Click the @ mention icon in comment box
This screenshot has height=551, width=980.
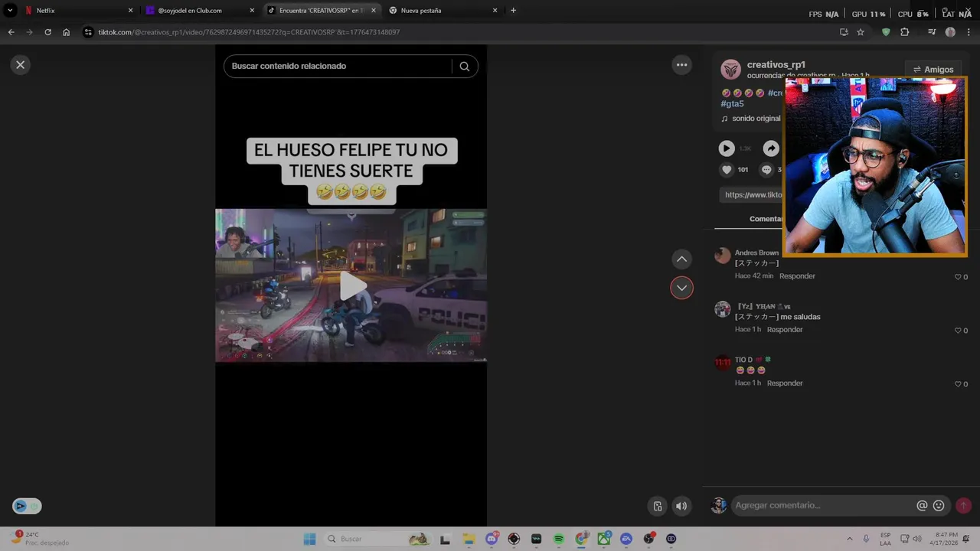coord(922,506)
